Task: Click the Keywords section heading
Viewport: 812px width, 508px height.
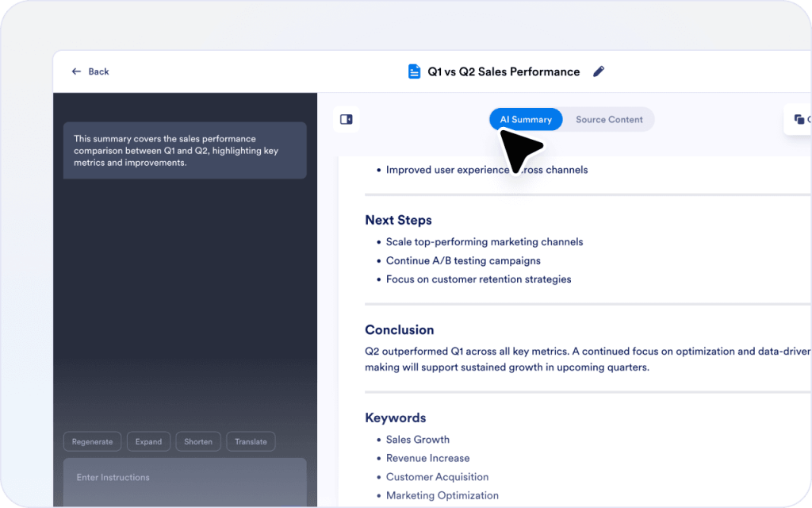Action: [x=395, y=418]
